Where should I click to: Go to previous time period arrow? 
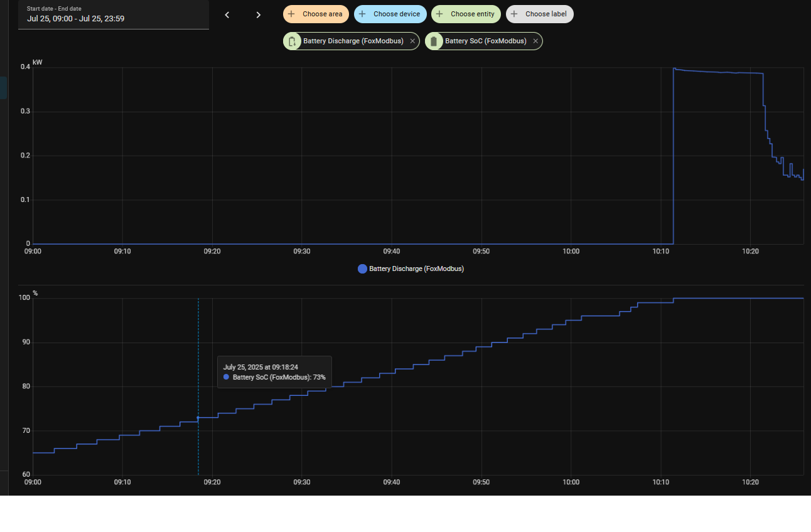click(227, 15)
